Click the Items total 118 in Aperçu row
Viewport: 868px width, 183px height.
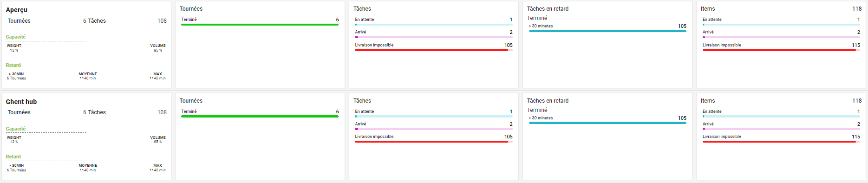pyautogui.click(x=857, y=9)
